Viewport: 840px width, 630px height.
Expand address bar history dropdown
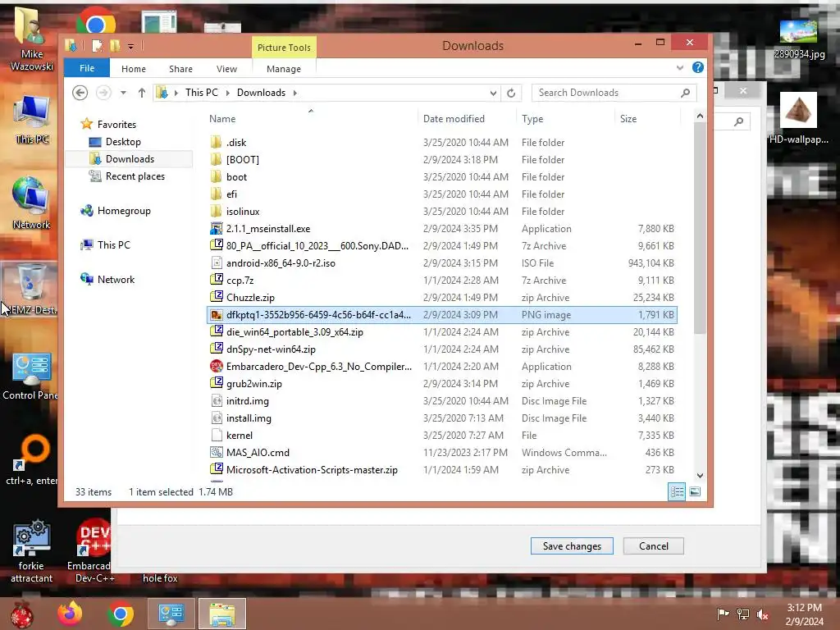point(493,93)
